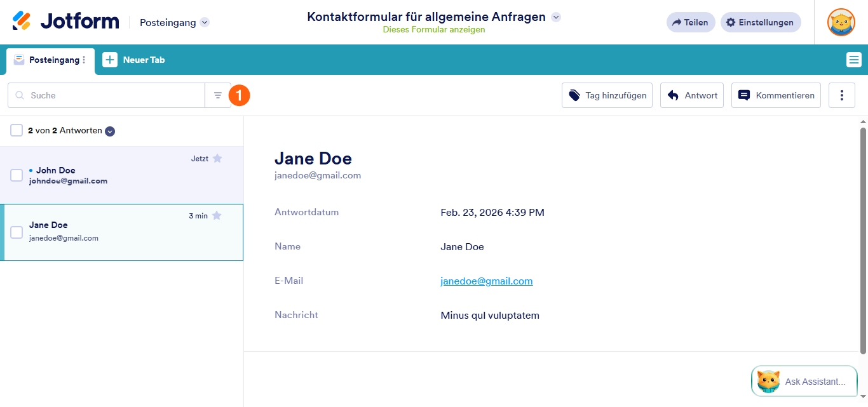
Task: Select the Jane Doe submission checkbox
Action: click(x=17, y=232)
